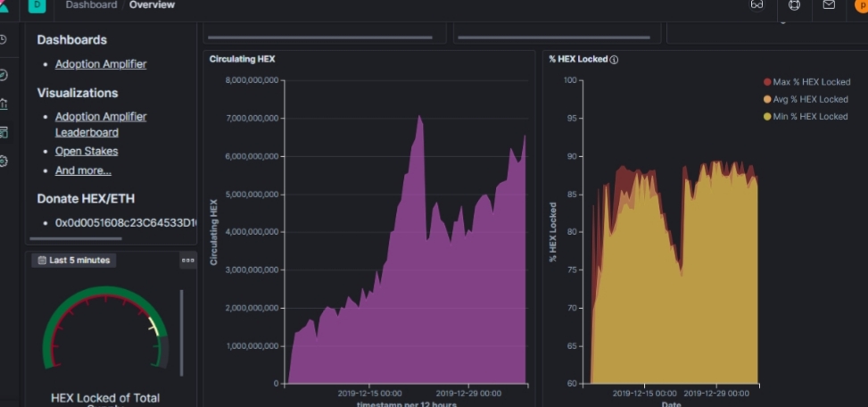868x407 pixels.
Task: Toggle Avg % HEX Locked legend series
Action: point(806,99)
